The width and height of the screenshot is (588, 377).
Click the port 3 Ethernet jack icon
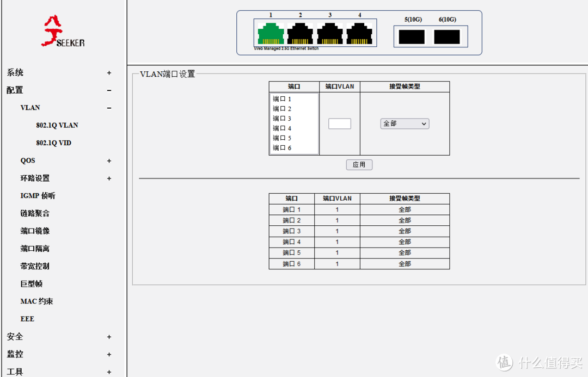click(329, 34)
